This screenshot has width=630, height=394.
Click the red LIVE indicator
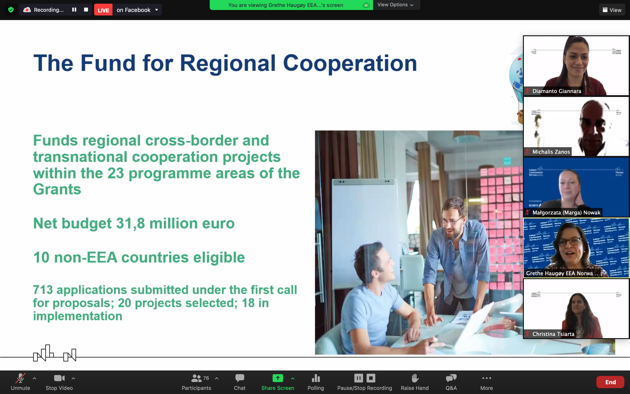[103, 10]
